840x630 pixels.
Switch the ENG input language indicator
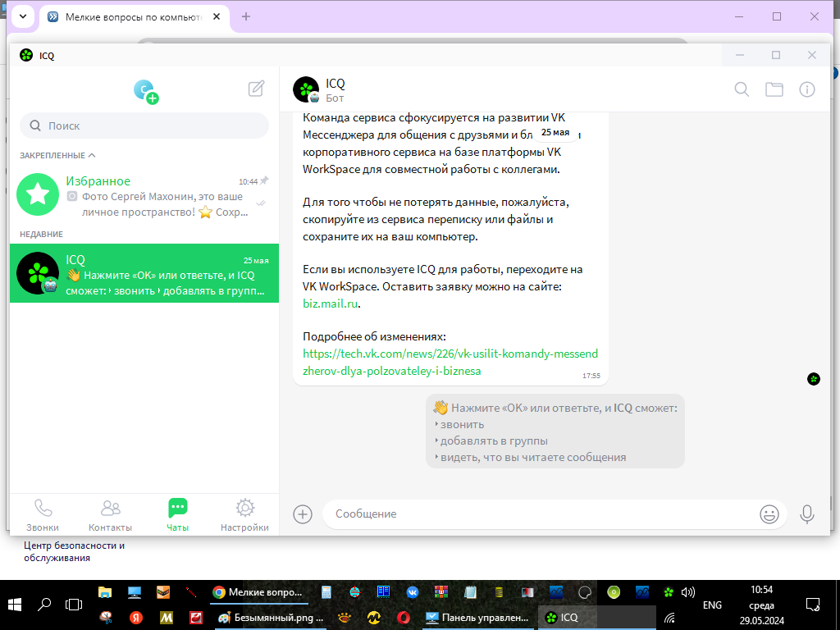pos(712,605)
